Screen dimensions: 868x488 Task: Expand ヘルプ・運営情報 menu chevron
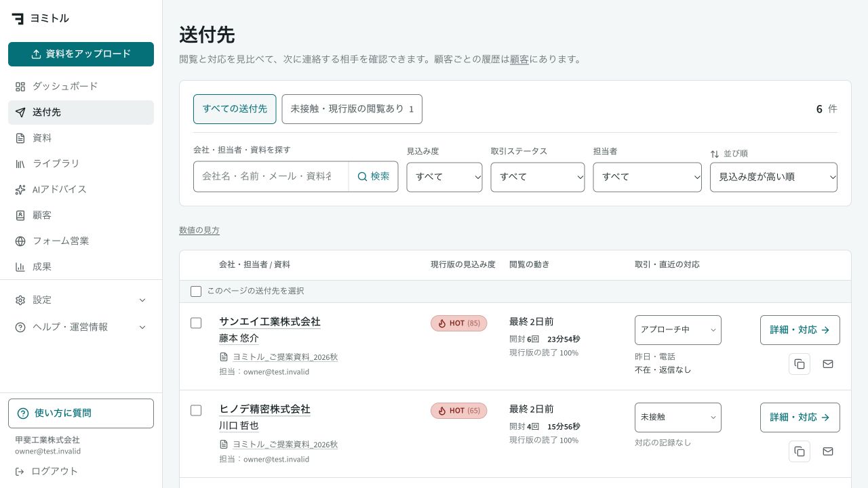[x=142, y=327]
